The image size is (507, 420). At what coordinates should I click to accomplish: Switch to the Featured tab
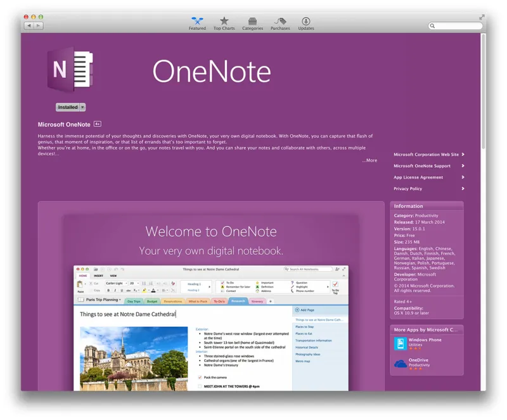coord(197,23)
